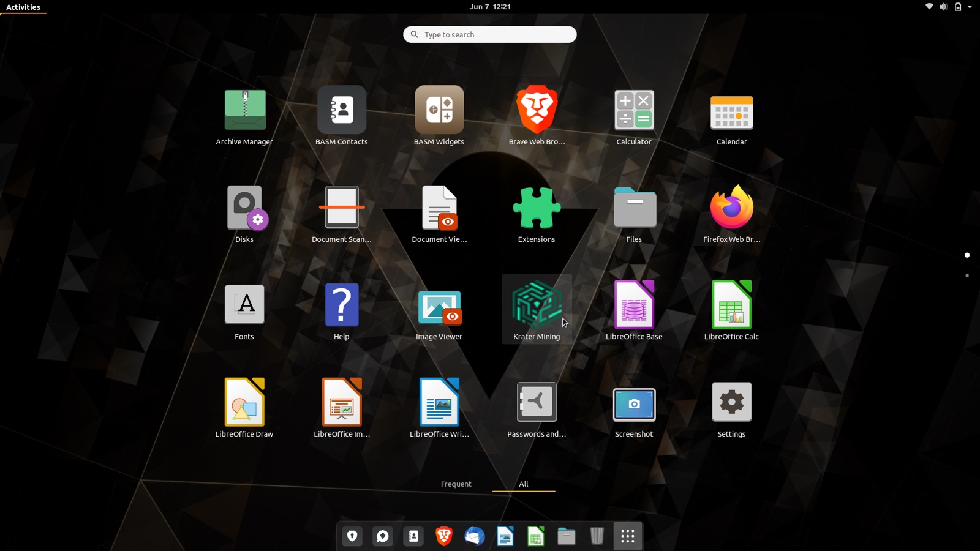Focus the Type to search field
Screen dimensions: 980x551
[490, 34]
